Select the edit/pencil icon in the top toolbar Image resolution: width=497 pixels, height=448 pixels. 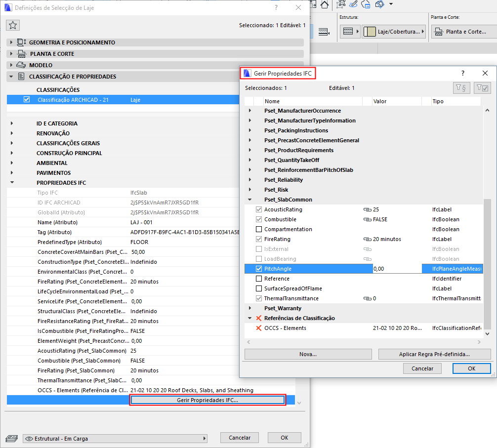(x=354, y=4)
